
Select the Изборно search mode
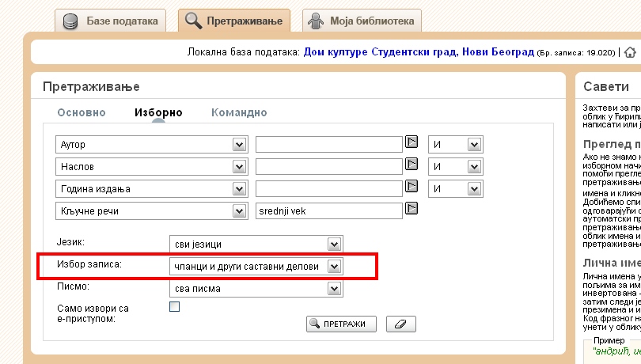point(158,112)
